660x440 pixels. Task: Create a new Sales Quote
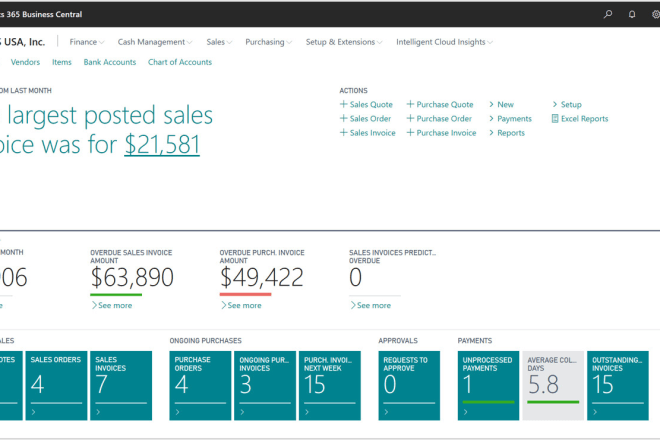click(366, 104)
